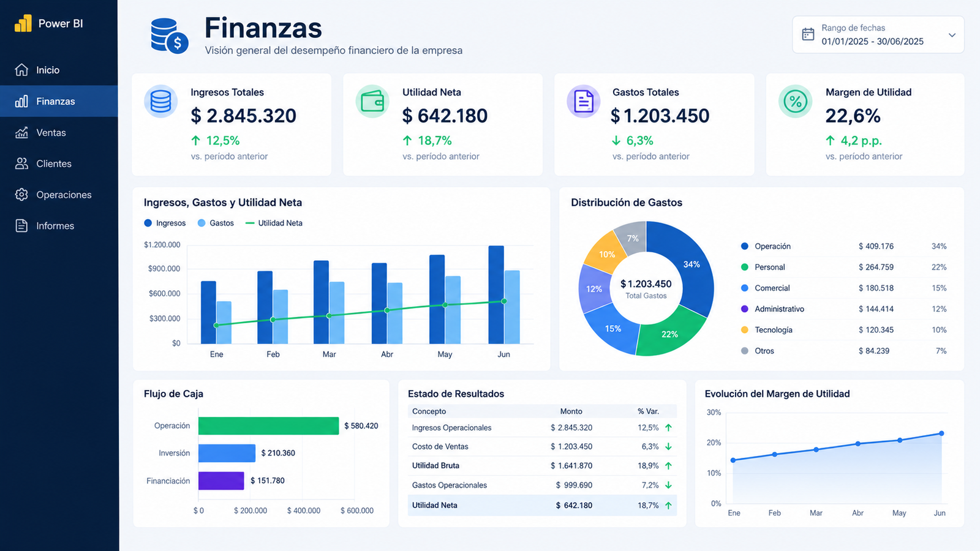Screen dimensions: 980x551
Task: Open the Inicio menu item
Action: pos(59,70)
